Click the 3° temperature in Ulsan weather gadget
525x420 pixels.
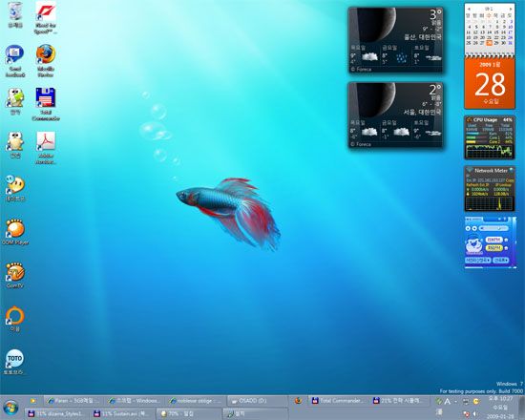click(x=435, y=14)
